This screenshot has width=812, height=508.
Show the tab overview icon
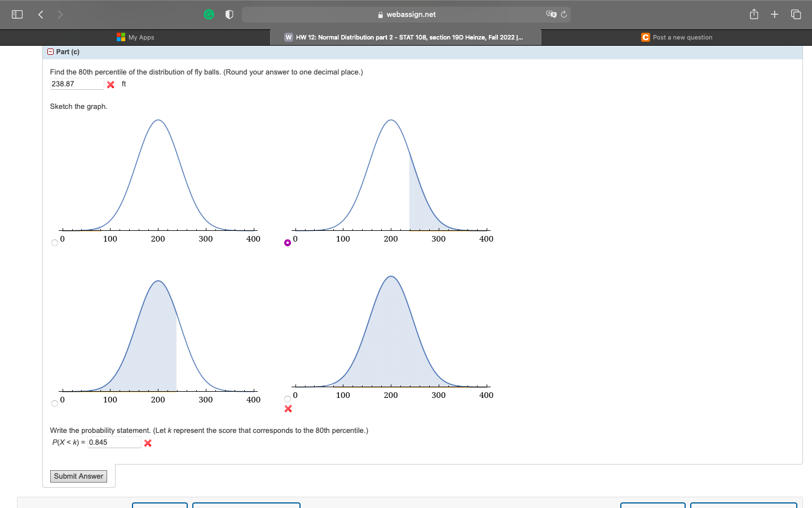click(x=796, y=15)
